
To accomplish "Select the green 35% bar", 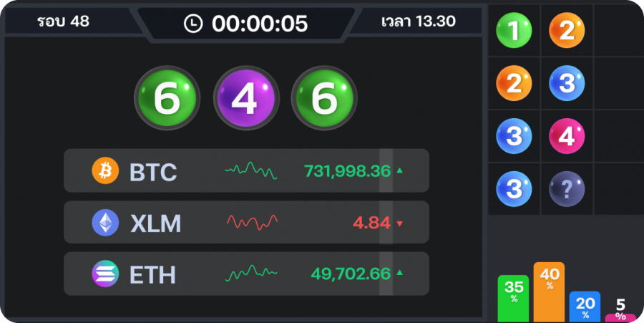I will pos(513,298).
